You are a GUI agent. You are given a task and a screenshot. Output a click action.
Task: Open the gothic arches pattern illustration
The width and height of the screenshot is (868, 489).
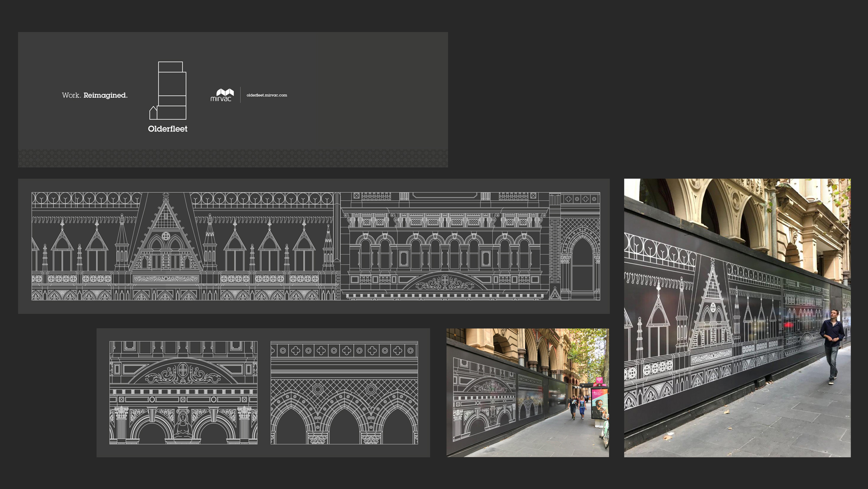click(344, 393)
